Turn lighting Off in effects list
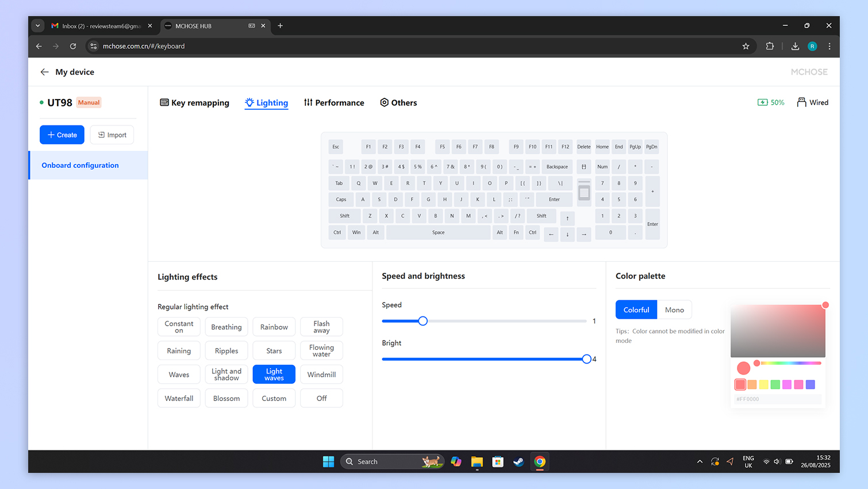The width and height of the screenshot is (868, 489). point(321,398)
